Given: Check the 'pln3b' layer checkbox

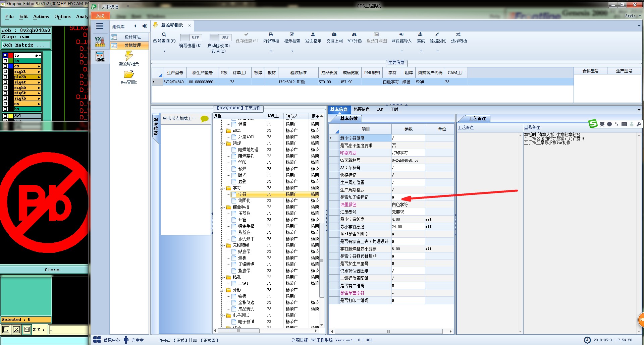Looking at the screenshot, I should tap(5, 77).
